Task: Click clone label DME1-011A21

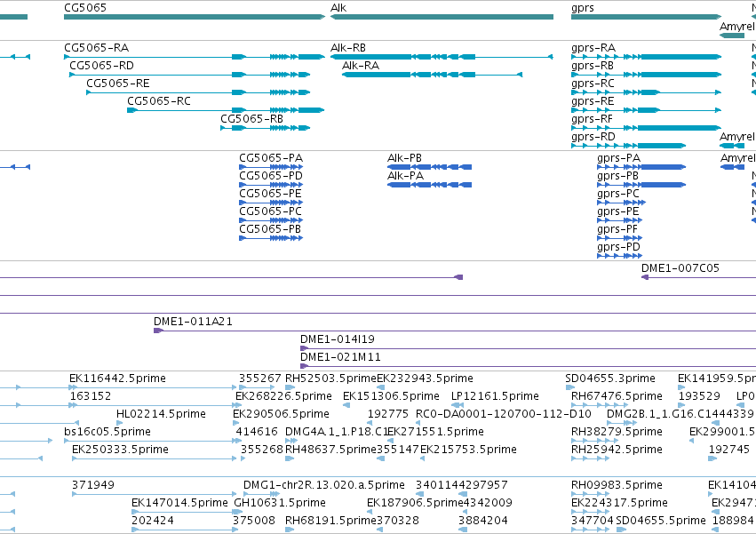Action: [193, 322]
